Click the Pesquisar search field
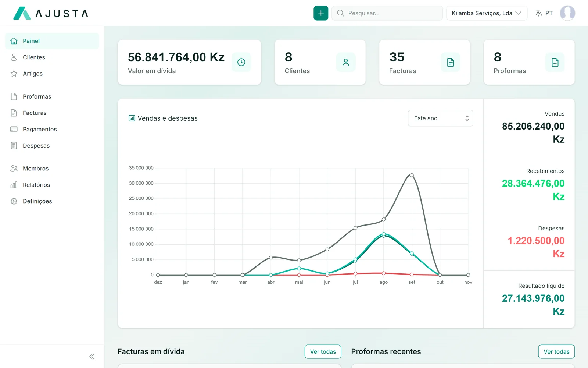 [x=387, y=13]
